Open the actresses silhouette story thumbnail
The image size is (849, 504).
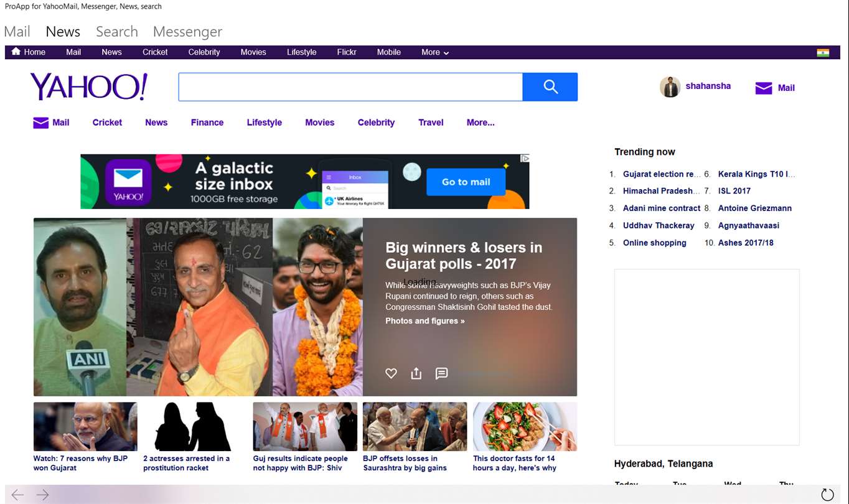195,427
